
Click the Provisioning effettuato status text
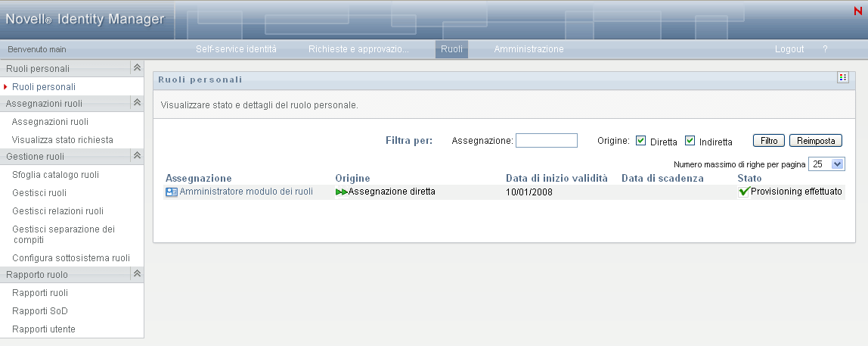point(797,192)
